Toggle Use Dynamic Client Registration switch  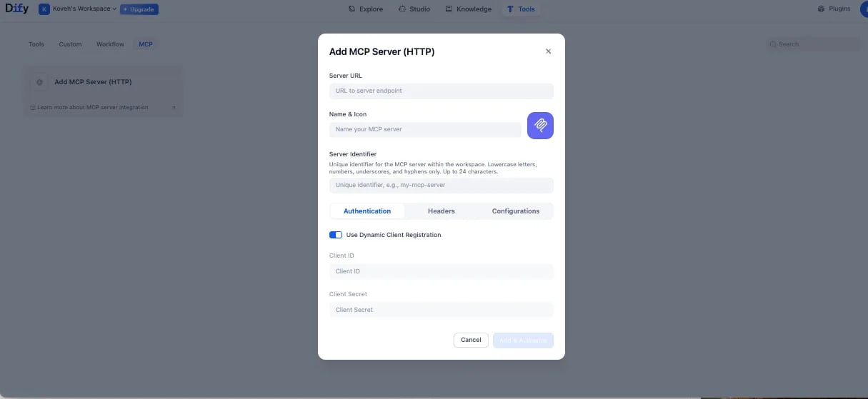(x=336, y=235)
